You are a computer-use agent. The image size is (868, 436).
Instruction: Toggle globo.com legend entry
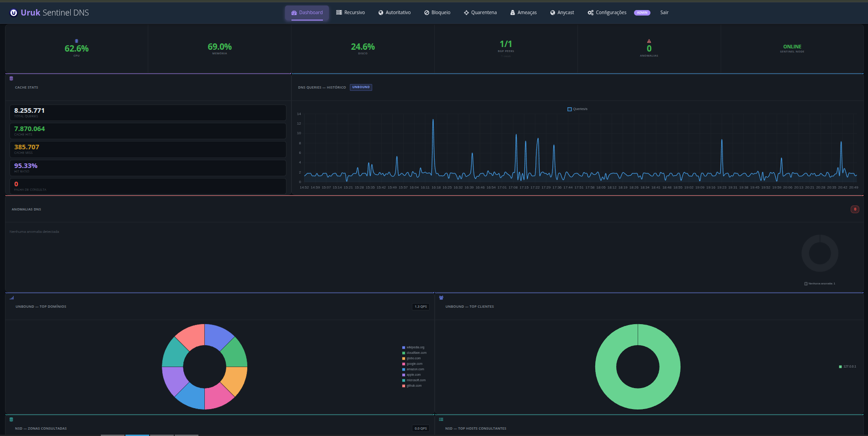411,358
